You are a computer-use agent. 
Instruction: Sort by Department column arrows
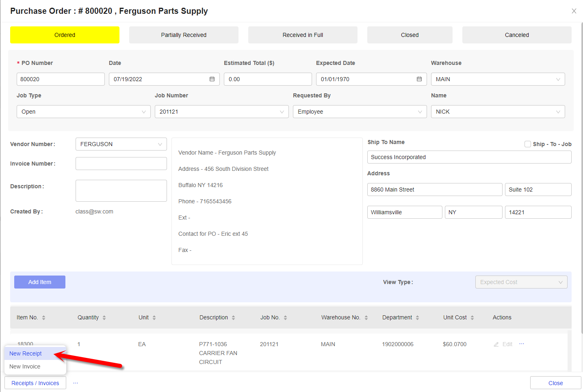point(417,318)
